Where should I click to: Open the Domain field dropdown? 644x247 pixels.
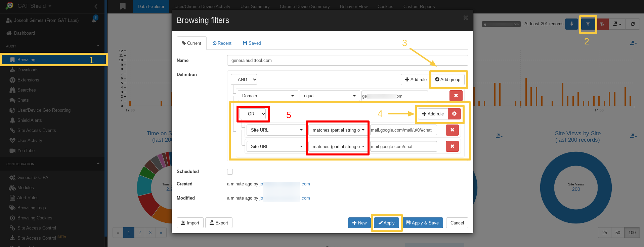point(268,96)
